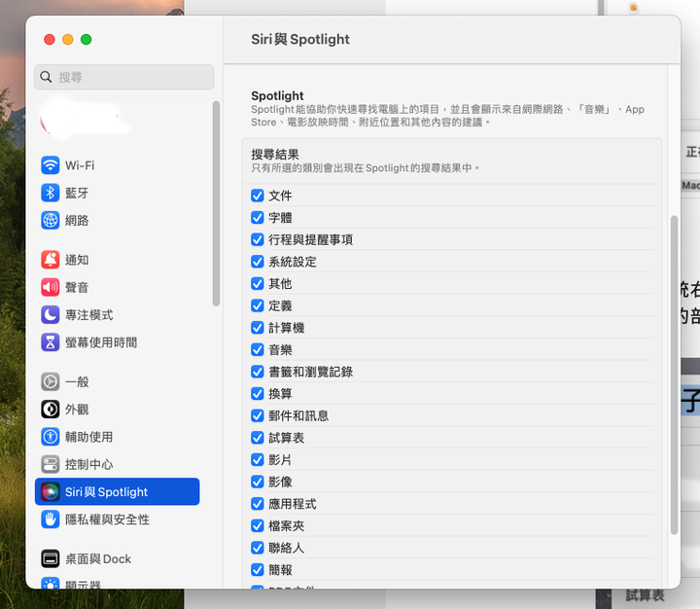The width and height of the screenshot is (700, 609).
Task: Click 試算表 text in background window
Action: (646, 595)
